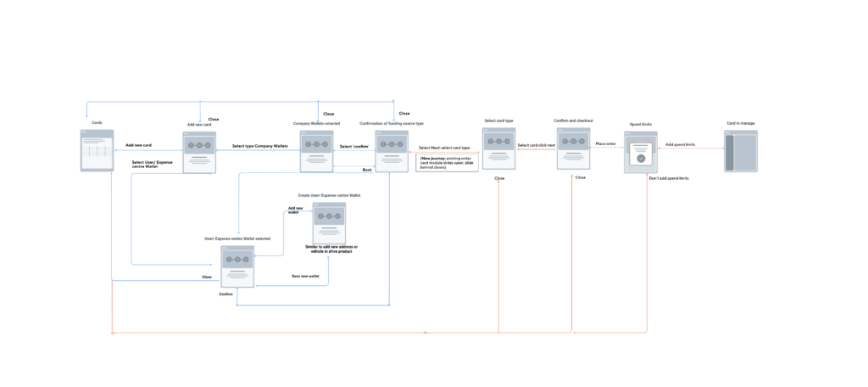The height and width of the screenshot is (387, 868).
Task: Click the 'New journey' note box
Action: [447, 162]
